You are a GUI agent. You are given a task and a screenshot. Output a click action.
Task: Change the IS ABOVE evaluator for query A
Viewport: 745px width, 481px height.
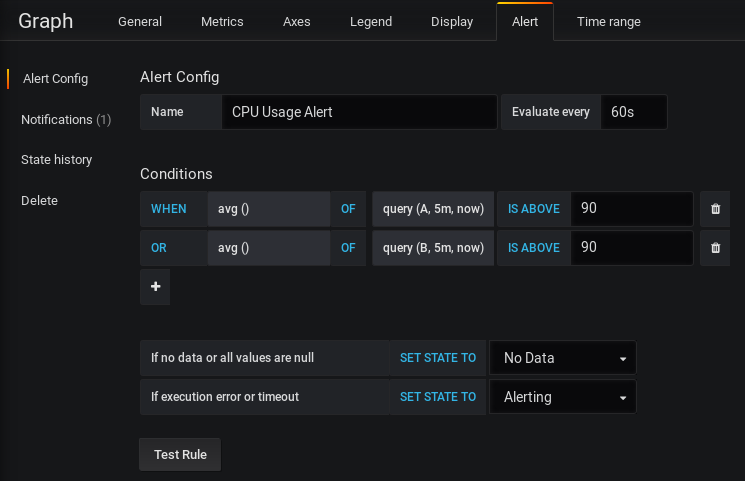(x=534, y=209)
